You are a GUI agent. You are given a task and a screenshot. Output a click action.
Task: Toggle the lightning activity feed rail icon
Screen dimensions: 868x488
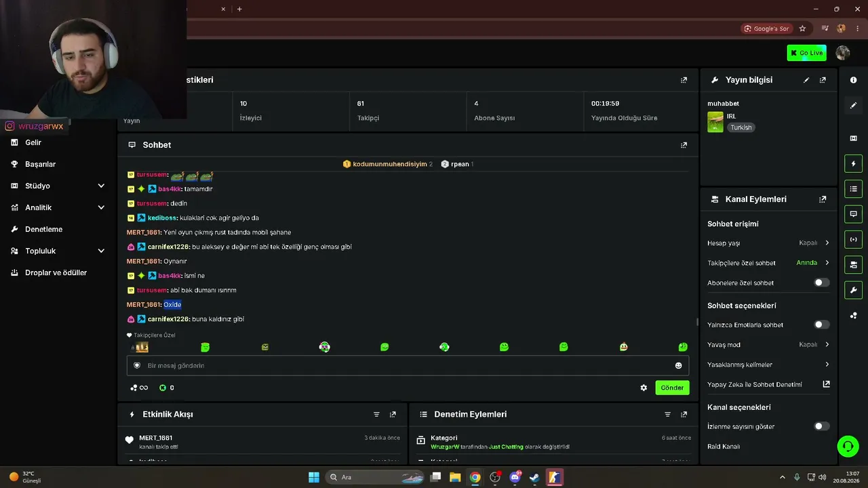[x=853, y=163]
